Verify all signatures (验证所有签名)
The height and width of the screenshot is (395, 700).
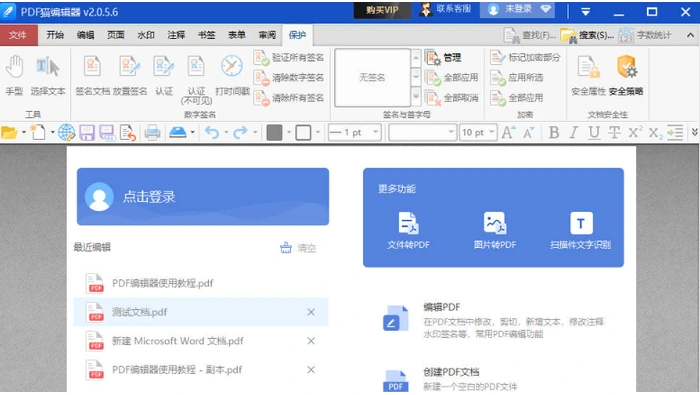click(x=288, y=58)
